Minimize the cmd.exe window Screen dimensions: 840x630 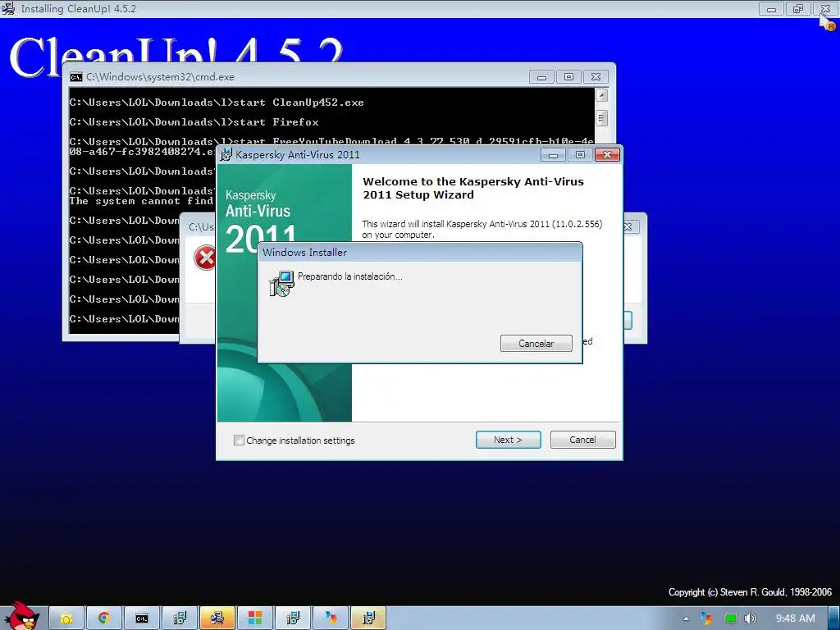coord(541,77)
